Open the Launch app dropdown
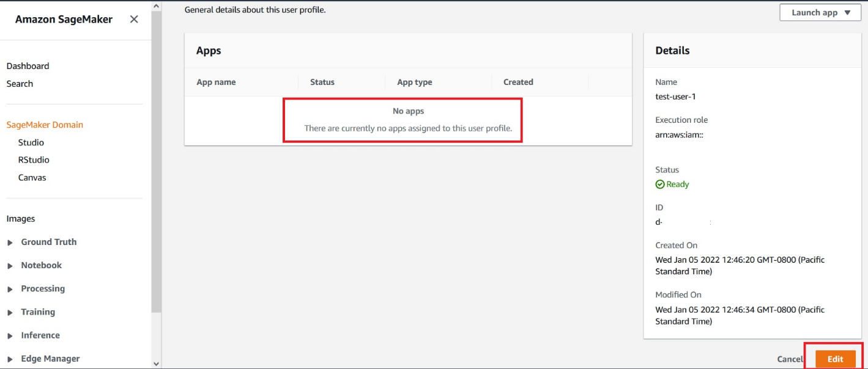This screenshot has width=868, height=369. coord(820,12)
